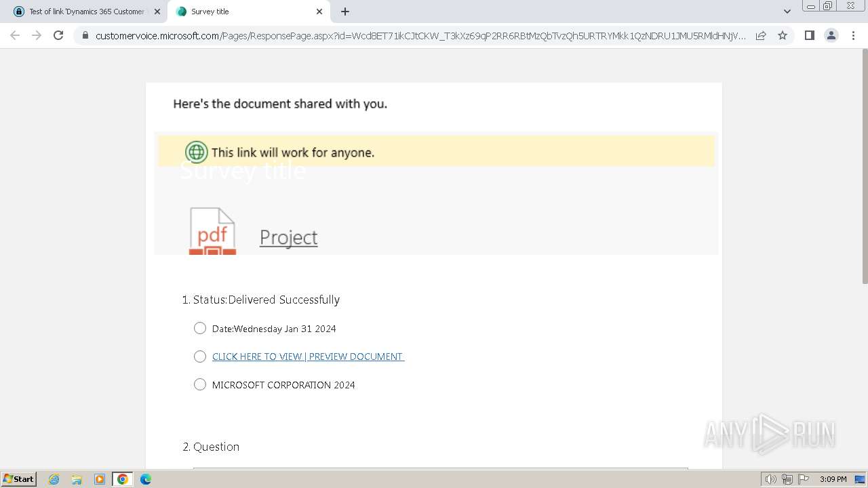Select the 'Survey title' tab
The image size is (868, 488).
tap(248, 12)
